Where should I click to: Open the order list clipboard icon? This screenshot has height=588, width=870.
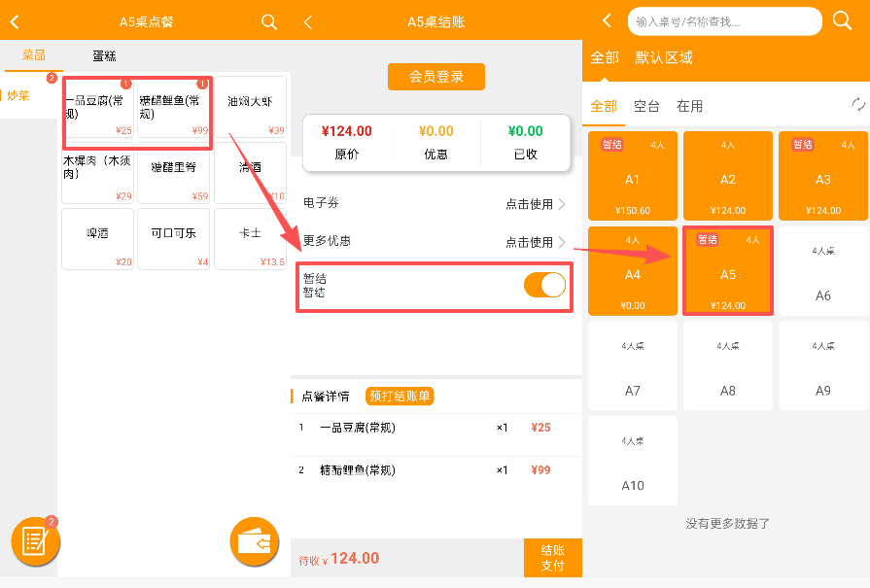[35, 541]
